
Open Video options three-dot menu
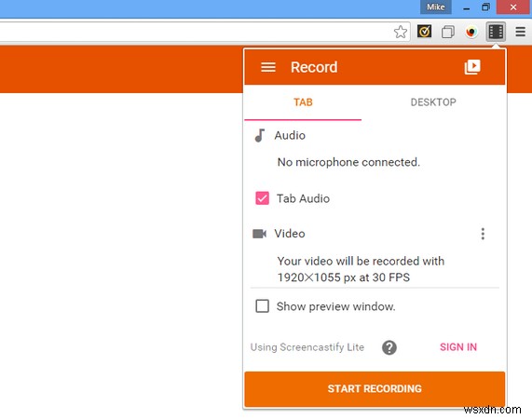[x=483, y=234]
